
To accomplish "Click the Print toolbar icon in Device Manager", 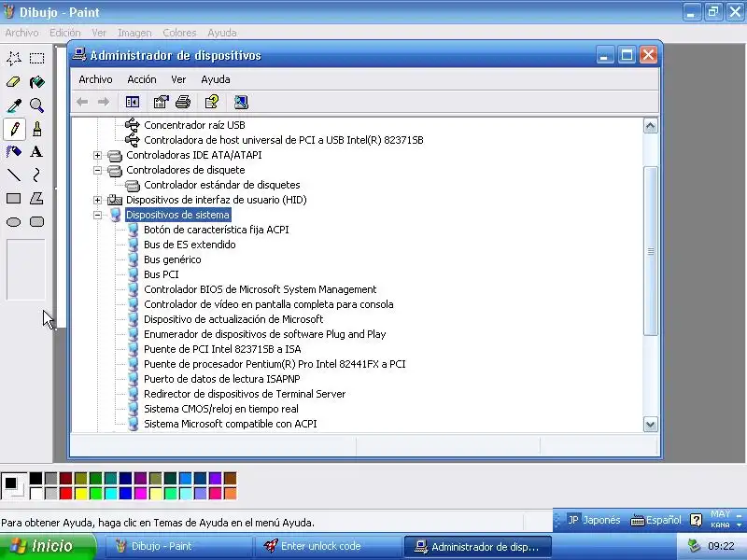I will point(183,102).
